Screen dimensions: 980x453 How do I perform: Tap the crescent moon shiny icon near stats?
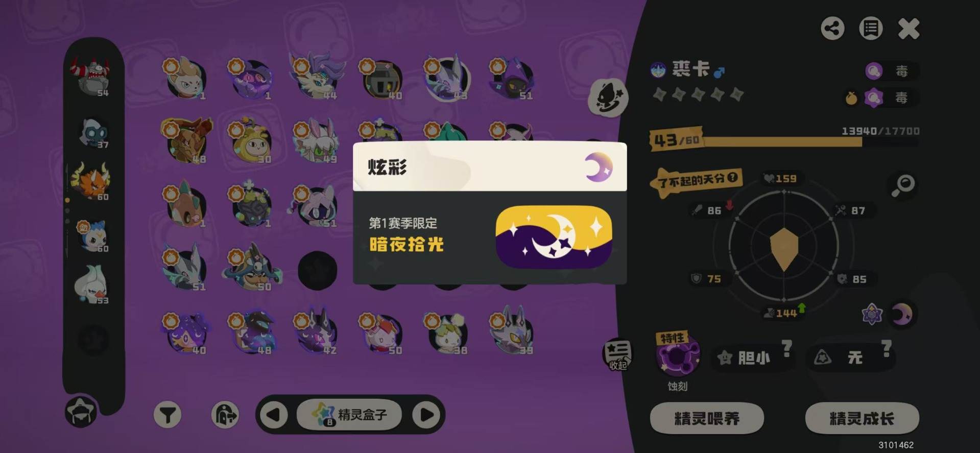tap(902, 314)
